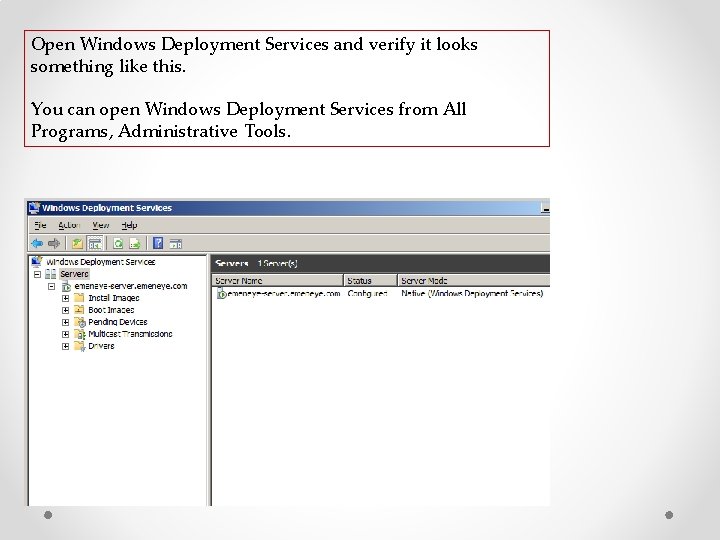
Task: Select Boot Images tree label
Action: click(111, 310)
